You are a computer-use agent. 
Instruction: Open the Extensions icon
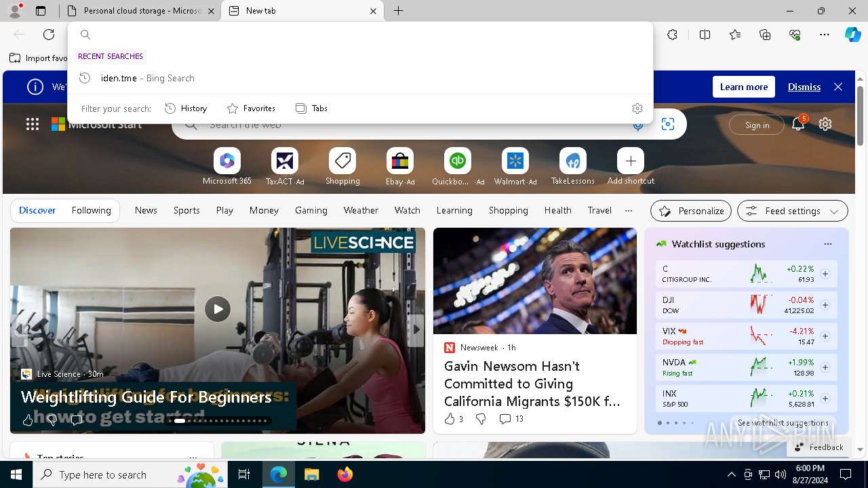point(672,35)
